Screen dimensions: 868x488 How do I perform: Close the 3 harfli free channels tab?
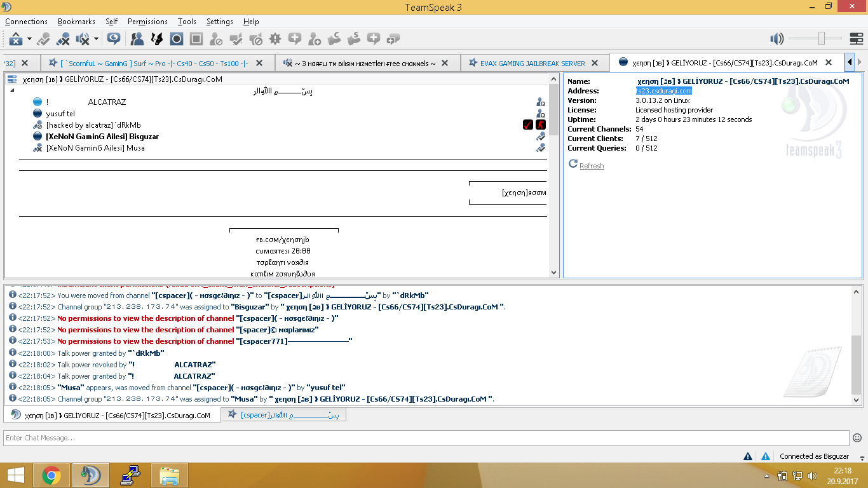[x=445, y=63]
